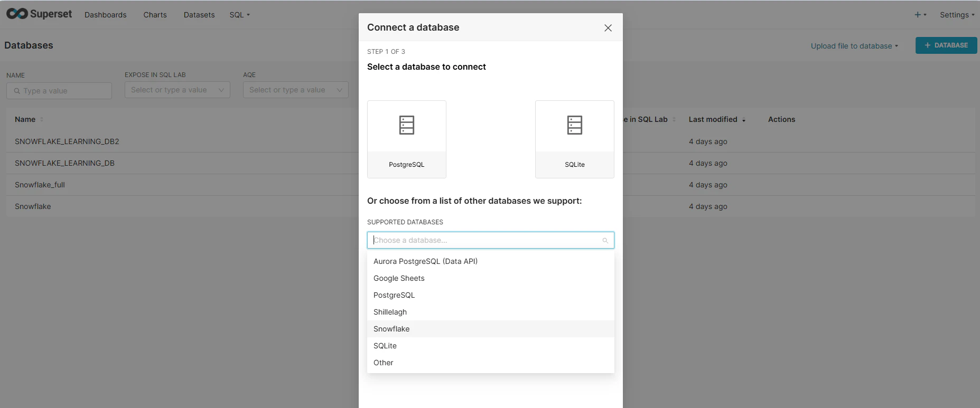Choose Other from database list
Screen dimensions: 980x408
[x=383, y=363]
